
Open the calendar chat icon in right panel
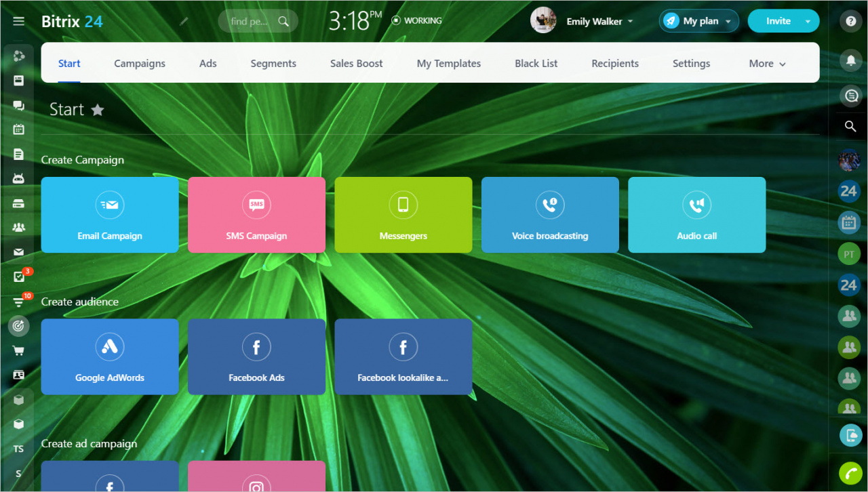click(x=849, y=222)
